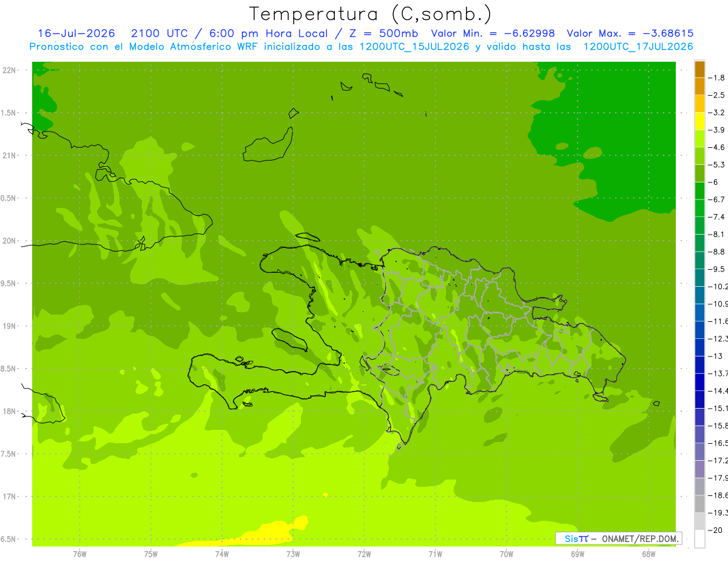
Task: Click the "73W" longitude label
Action: (293, 554)
